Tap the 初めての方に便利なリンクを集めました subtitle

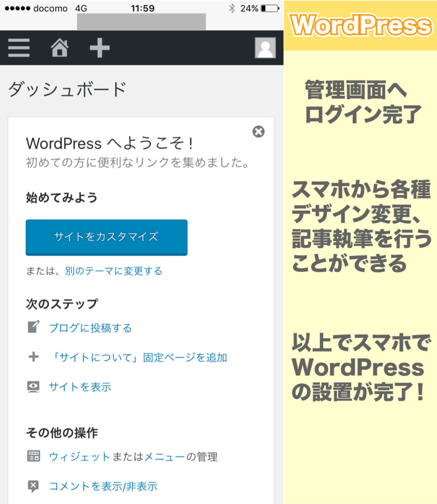pos(137,162)
